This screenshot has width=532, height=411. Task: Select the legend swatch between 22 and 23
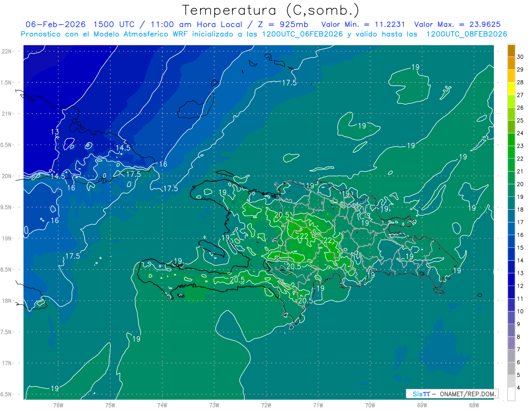[511, 153]
